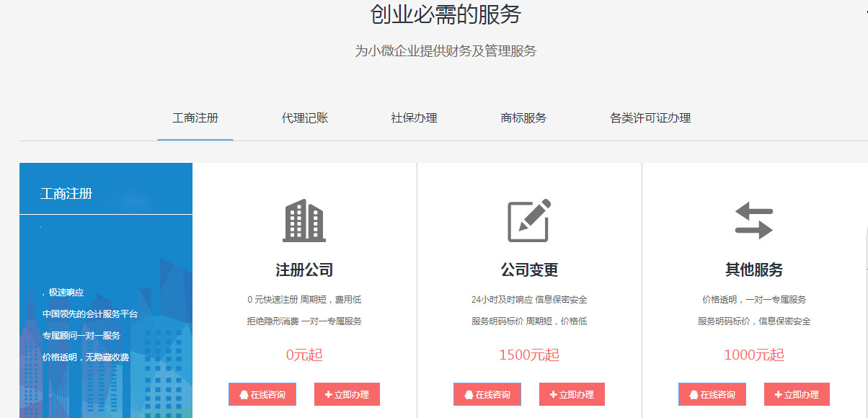
Task: Open the 各类许可证办理 tab
Action: [650, 117]
